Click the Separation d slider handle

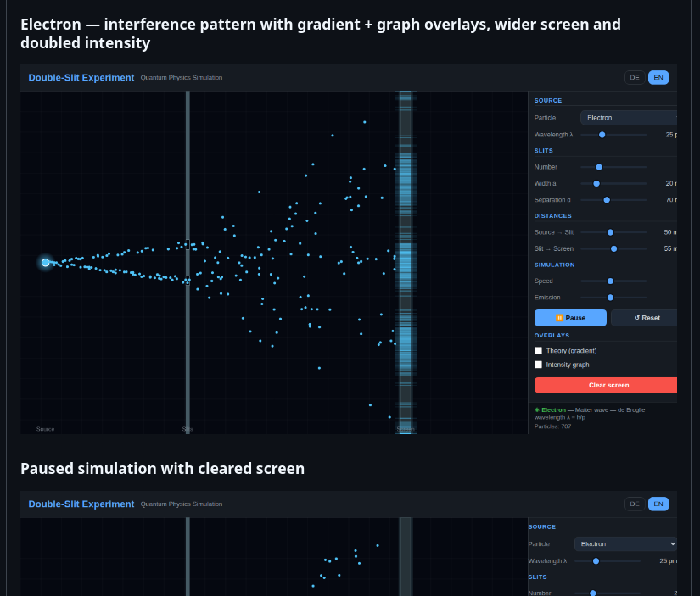[x=607, y=200]
